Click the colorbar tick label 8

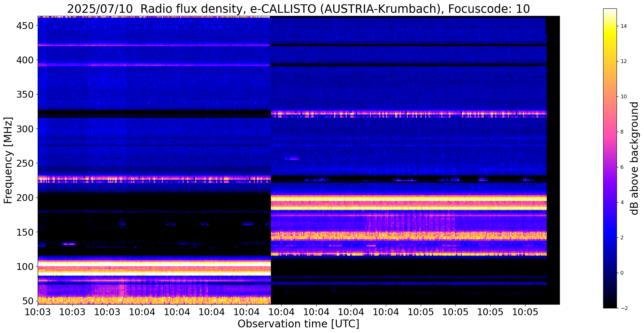coord(622,132)
